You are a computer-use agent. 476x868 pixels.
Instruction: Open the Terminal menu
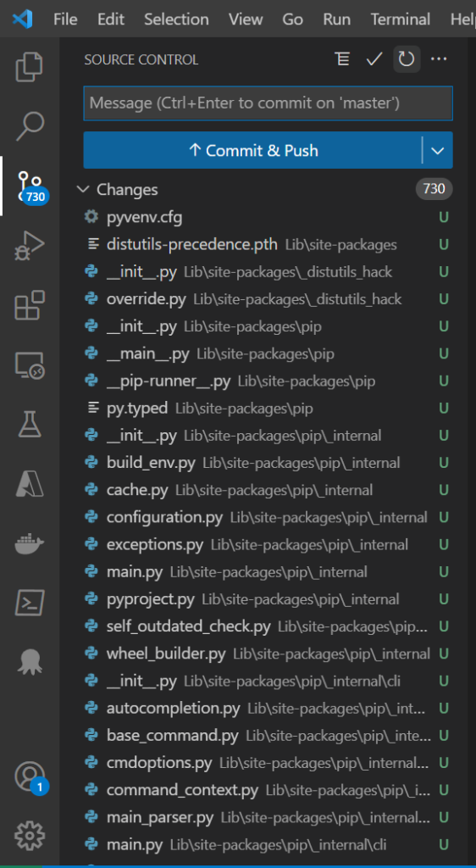(401, 19)
